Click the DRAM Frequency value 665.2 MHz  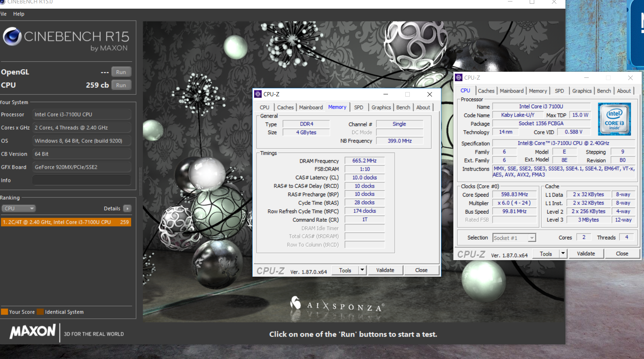click(364, 161)
